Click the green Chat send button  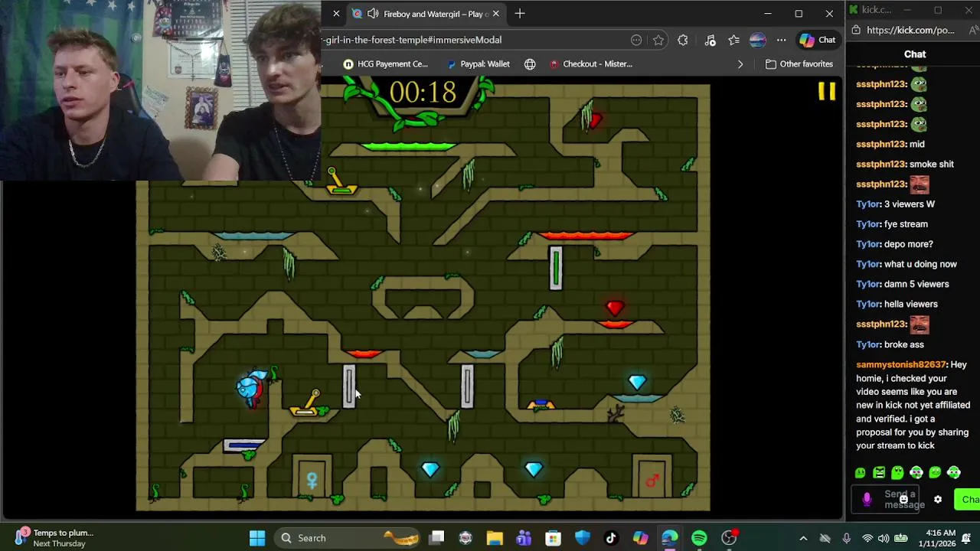[967, 500]
